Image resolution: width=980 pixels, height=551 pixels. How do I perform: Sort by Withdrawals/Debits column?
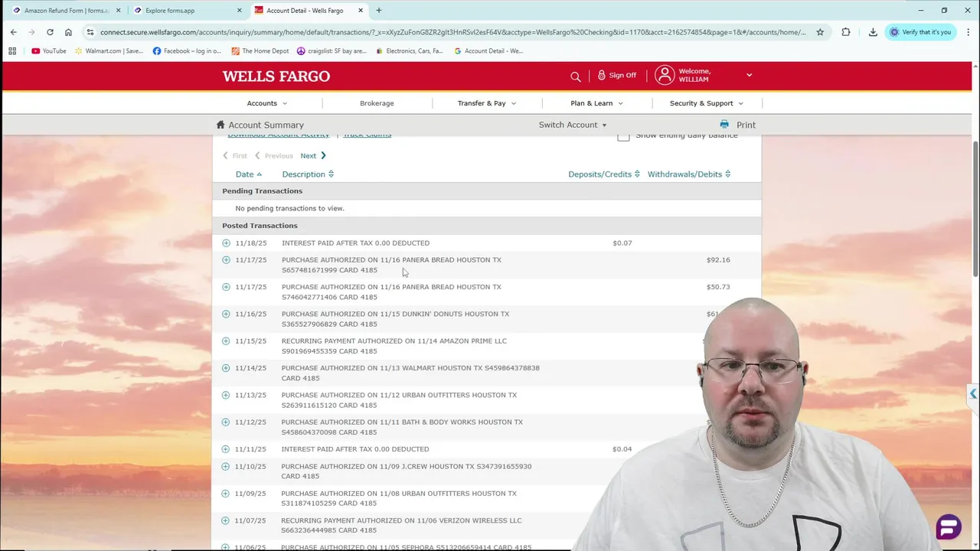pyautogui.click(x=689, y=174)
